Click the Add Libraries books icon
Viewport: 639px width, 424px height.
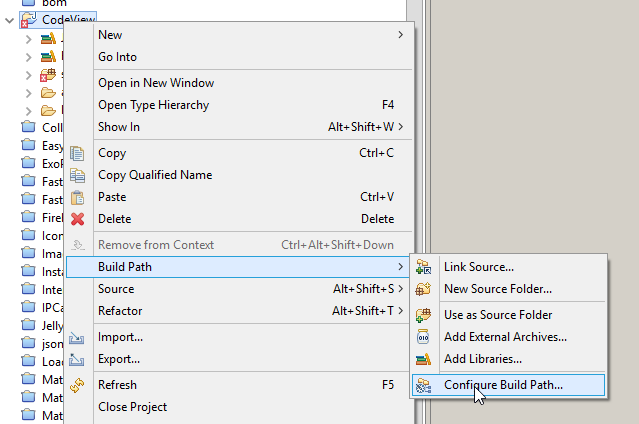423,359
